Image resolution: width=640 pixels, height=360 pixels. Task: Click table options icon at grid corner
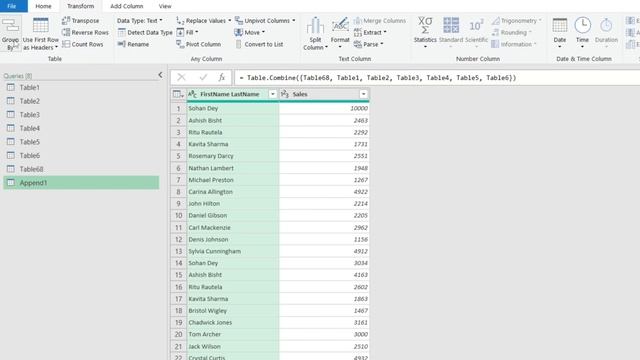pyautogui.click(x=178, y=94)
